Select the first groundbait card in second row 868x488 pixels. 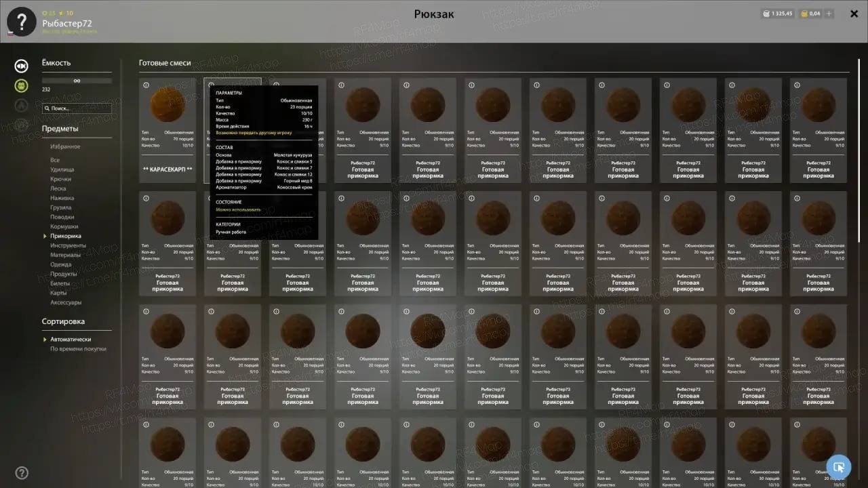tap(167, 244)
